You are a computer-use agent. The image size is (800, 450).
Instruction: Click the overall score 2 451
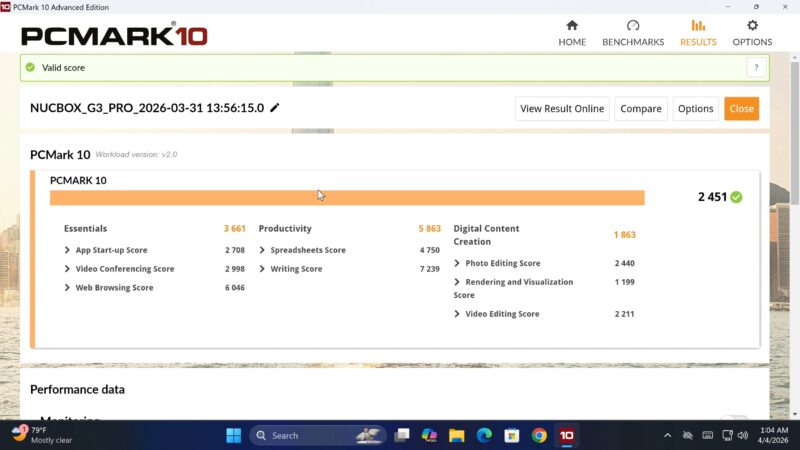click(x=712, y=197)
